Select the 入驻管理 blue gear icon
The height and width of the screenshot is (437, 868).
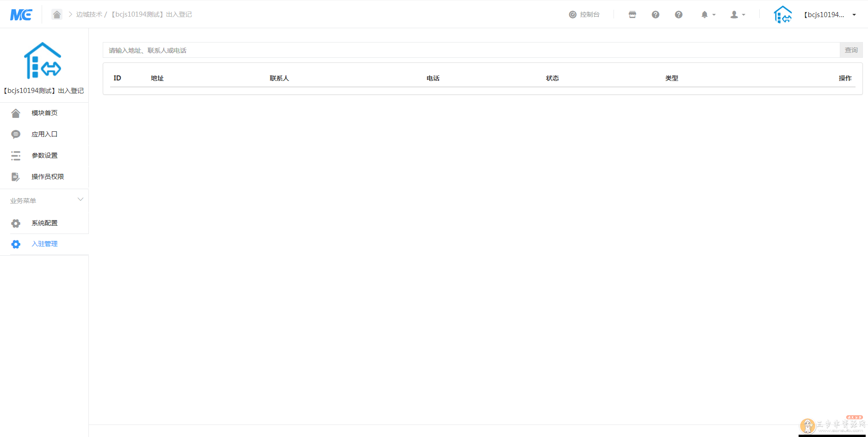pos(16,244)
